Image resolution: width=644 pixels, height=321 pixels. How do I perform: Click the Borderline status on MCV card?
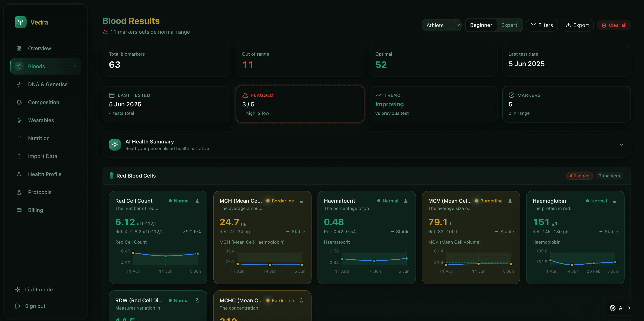coord(489,201)
